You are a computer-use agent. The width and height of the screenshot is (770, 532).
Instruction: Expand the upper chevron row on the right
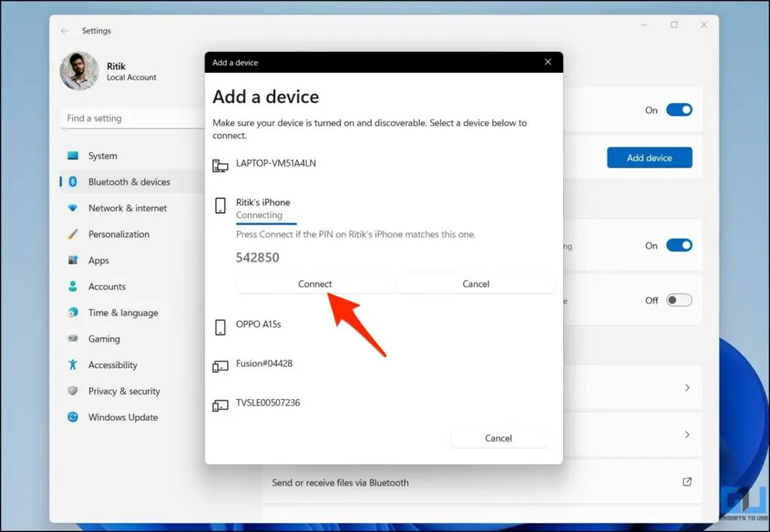[687, 388]
